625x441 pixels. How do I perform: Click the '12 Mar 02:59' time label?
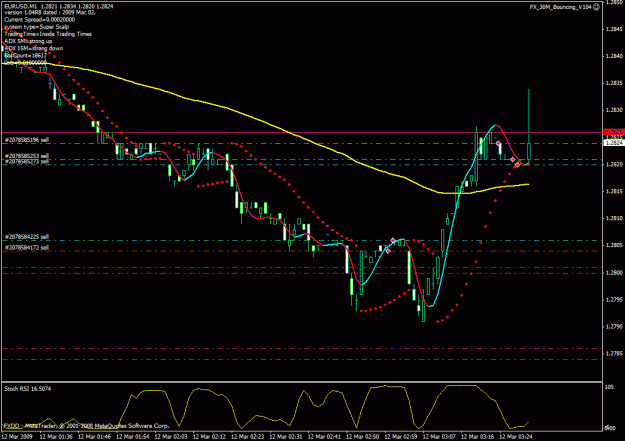coord(401,437)
